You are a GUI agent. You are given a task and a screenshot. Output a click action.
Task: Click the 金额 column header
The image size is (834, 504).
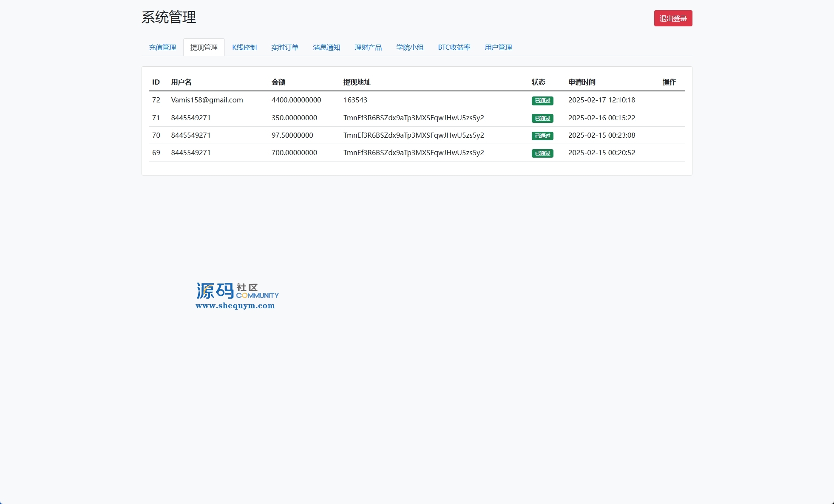278,82
